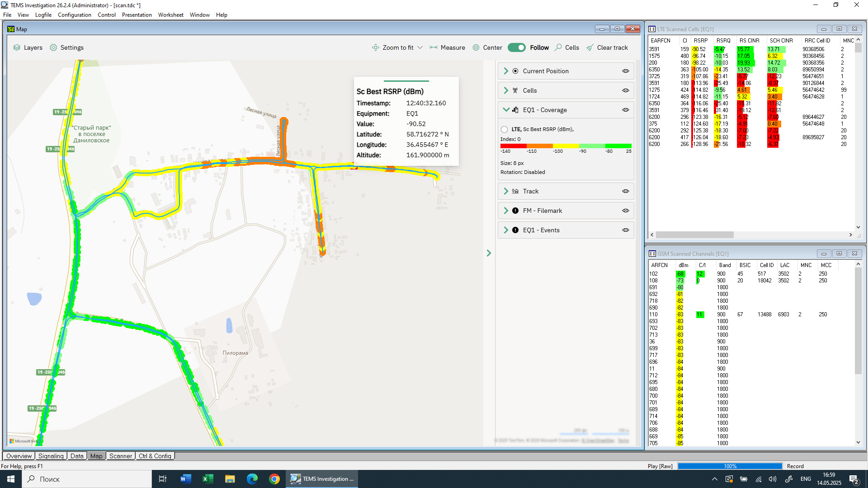This screenshot has height=488, width=868.
Task: Open Zoom to fit dropdown arrow
Action: [x=420, y=47]
